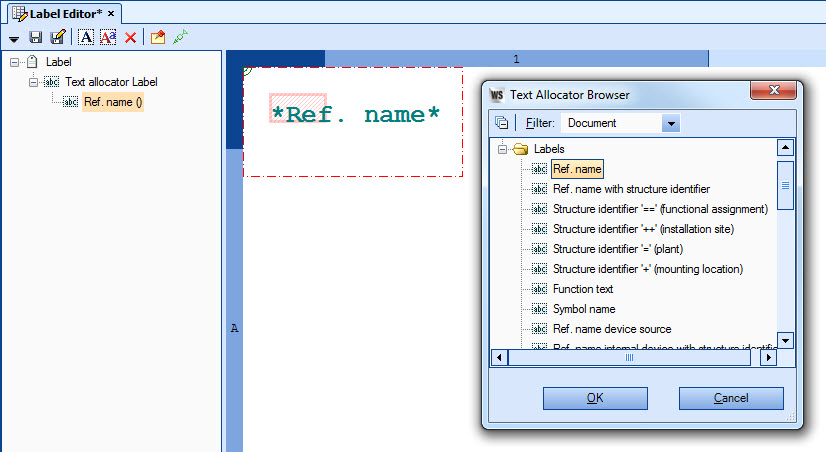Image resolution: width=826 pixels, height=452 pixels.
Task: Click the folder icon with red pin
Action: click(x=158, y=37)
